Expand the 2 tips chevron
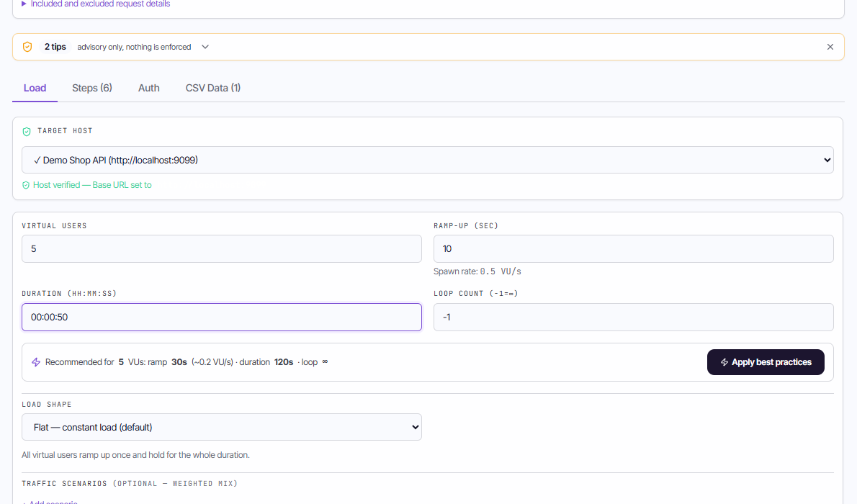This screenshot has height=504, width=857. (x=205, y=47)
